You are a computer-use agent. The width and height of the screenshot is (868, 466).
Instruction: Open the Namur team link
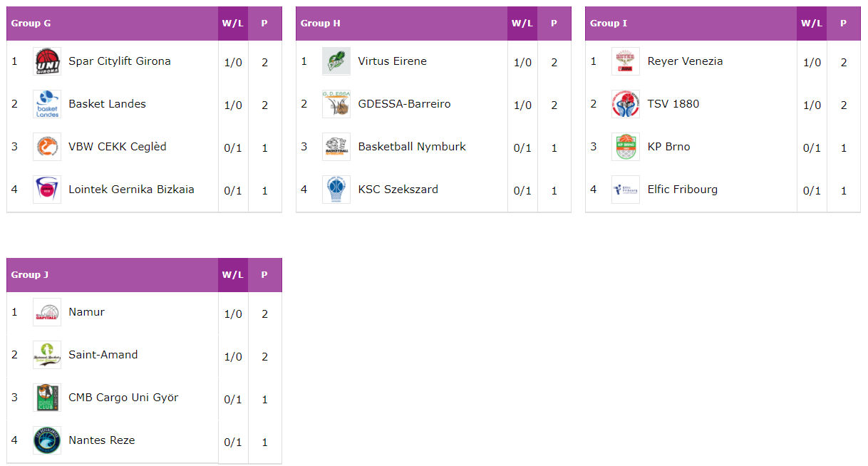87,312
